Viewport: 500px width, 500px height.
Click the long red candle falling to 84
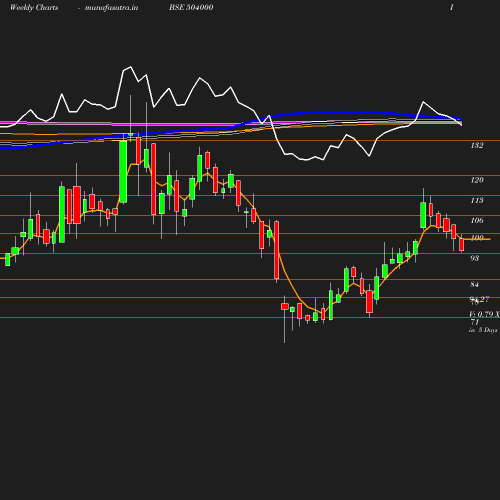tap(276, 250)
